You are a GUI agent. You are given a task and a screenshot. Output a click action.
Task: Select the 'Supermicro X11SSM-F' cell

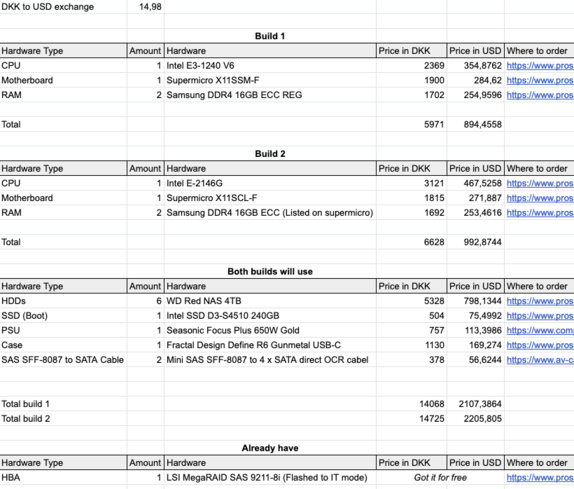pyautogui.click(x=270, y=80)
